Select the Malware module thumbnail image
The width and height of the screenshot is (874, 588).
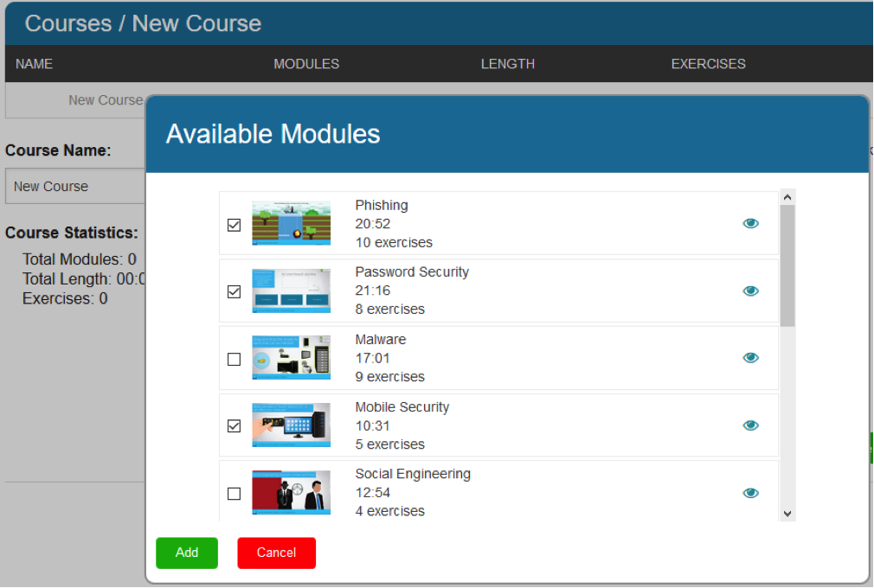click(x=291, y=358)
